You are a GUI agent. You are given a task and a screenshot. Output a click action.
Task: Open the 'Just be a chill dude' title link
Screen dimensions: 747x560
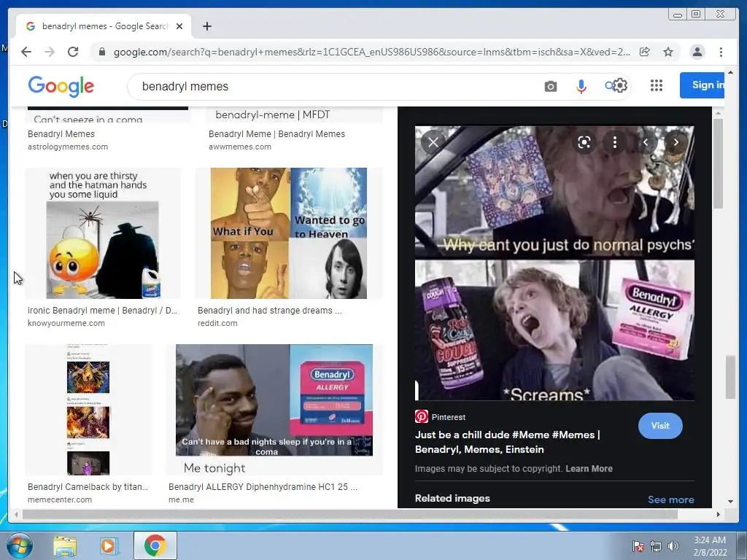(x=508, y=442)
